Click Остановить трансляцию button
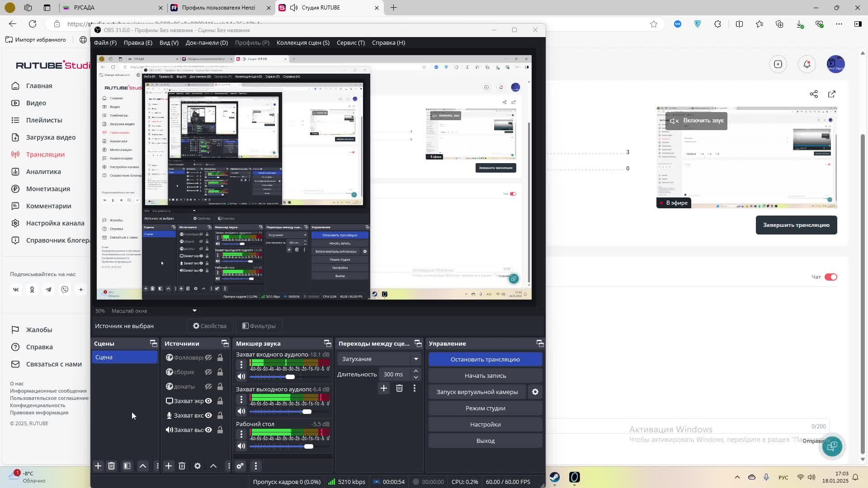 (485, 359)
